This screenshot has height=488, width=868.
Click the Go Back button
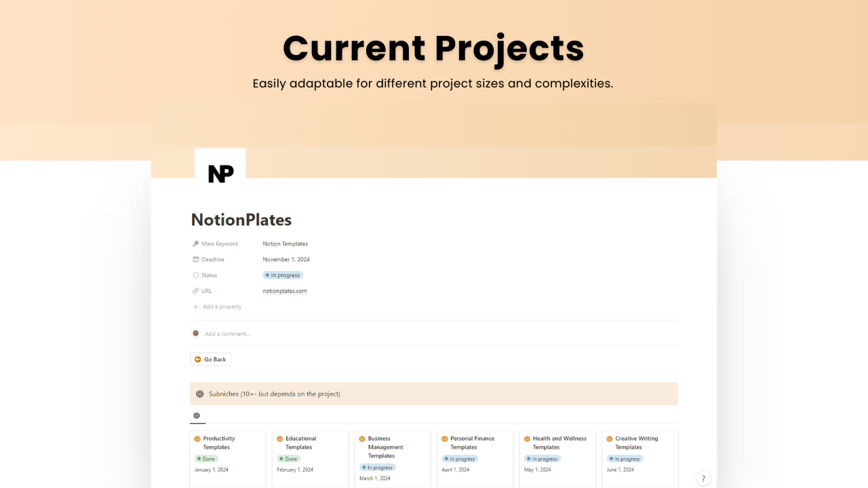[x=210, y=359]
